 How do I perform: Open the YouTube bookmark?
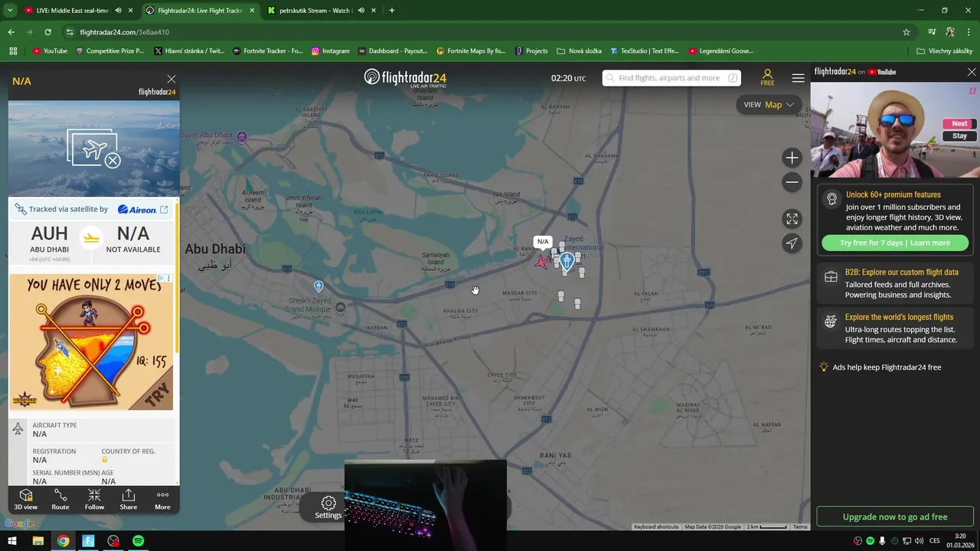coord(50,51)
